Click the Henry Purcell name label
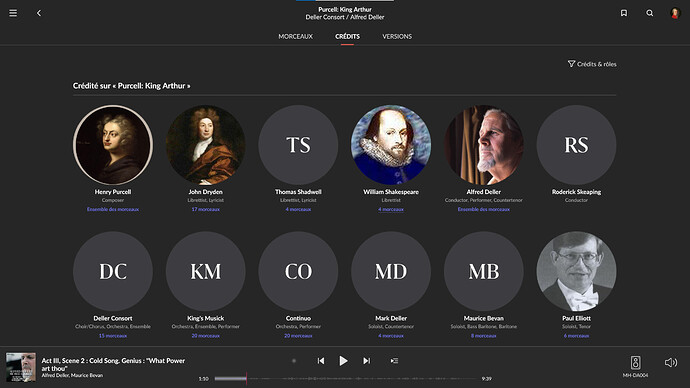 pos(113,192)
